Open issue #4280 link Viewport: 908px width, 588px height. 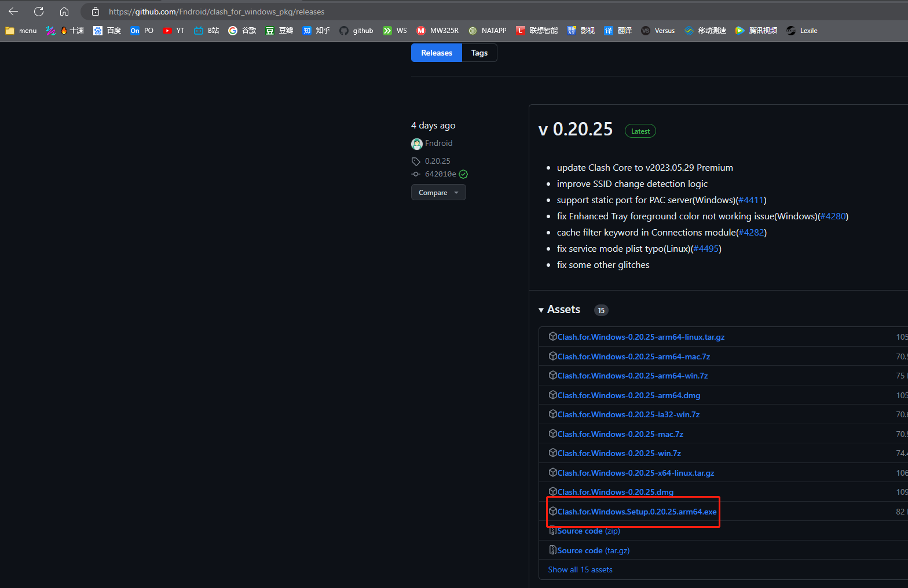coord(833,216)
